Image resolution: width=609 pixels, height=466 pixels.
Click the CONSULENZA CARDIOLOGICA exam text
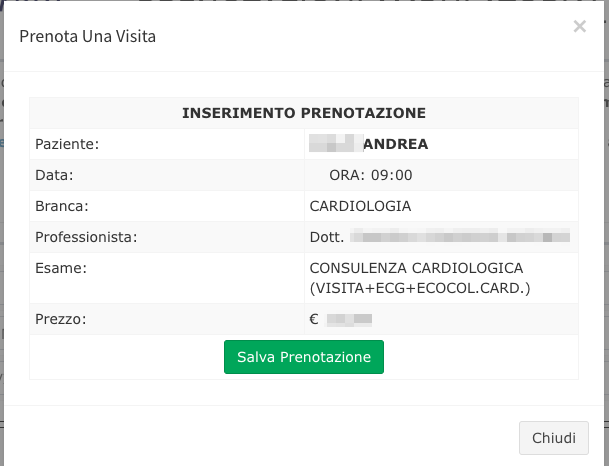417,268
